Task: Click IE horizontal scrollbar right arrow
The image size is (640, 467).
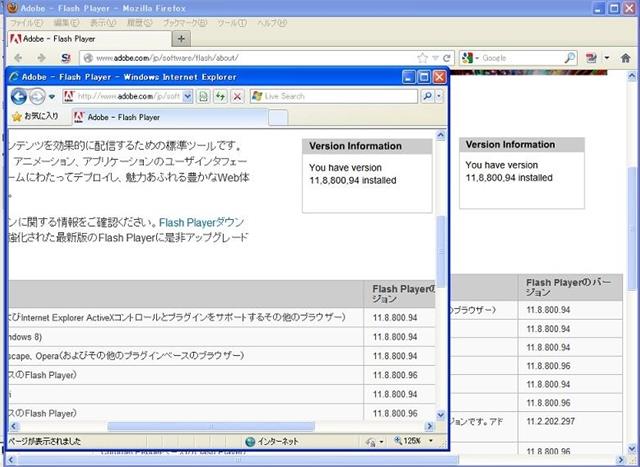Action: point(429,427)
